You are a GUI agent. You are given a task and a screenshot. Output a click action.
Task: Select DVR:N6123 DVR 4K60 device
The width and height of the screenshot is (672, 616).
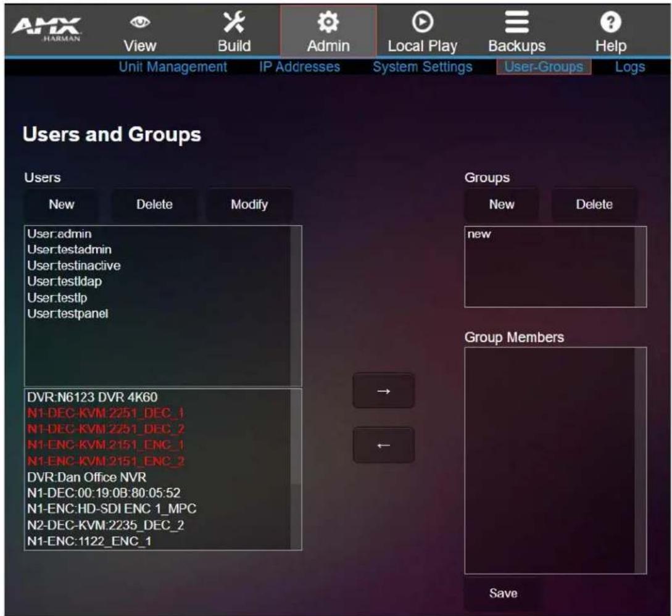coord(158,397)
